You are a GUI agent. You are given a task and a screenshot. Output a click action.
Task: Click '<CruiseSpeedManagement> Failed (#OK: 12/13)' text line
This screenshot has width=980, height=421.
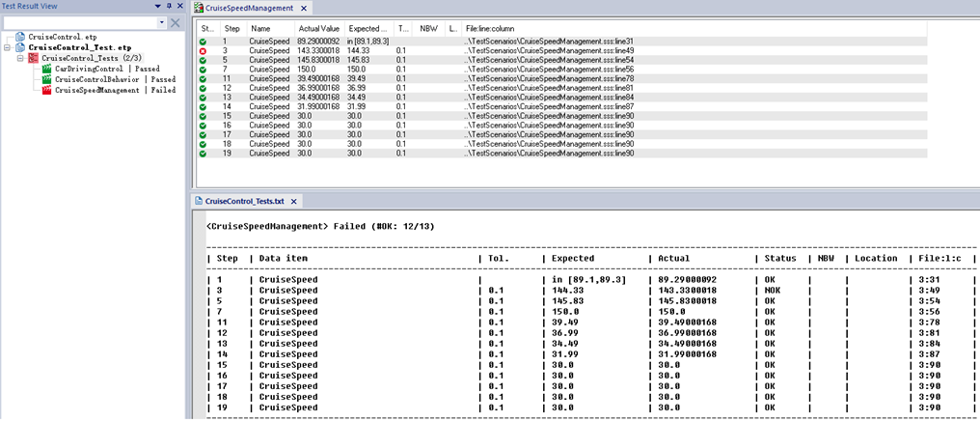320,226
